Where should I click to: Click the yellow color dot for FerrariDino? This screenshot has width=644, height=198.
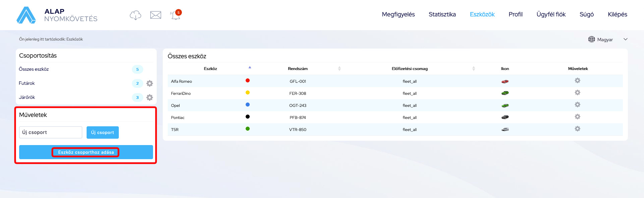pyautogui.click(x=248, y=92)
